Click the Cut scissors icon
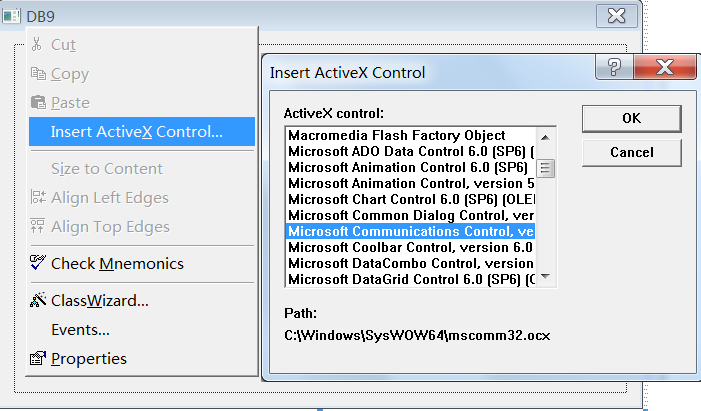The height and width of the screenshot is (411, 701). [37, 44]
